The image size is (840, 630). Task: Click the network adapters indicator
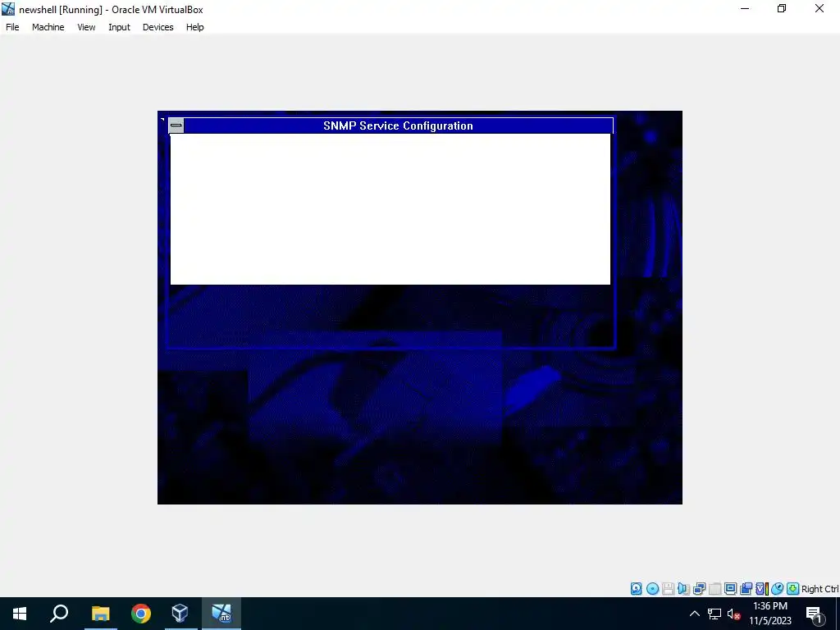(699, 589)
